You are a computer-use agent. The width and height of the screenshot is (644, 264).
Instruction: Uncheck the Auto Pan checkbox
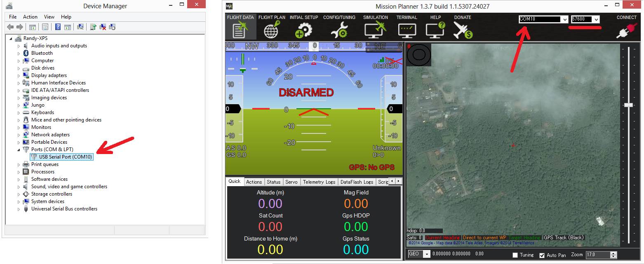pos(542,255)
